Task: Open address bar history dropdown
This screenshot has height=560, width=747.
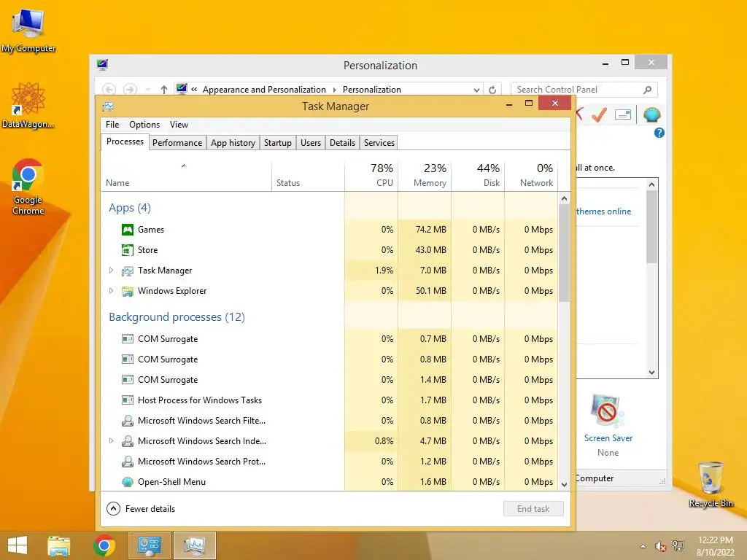Action: pos(476,90)
